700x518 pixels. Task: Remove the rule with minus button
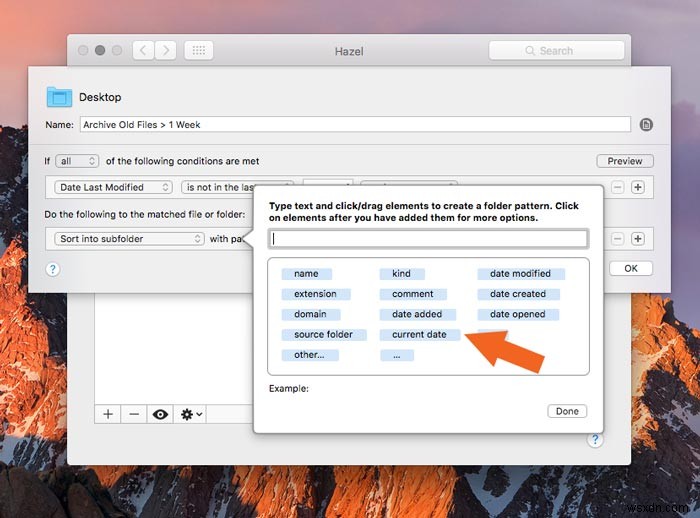[x=134, y=414]
